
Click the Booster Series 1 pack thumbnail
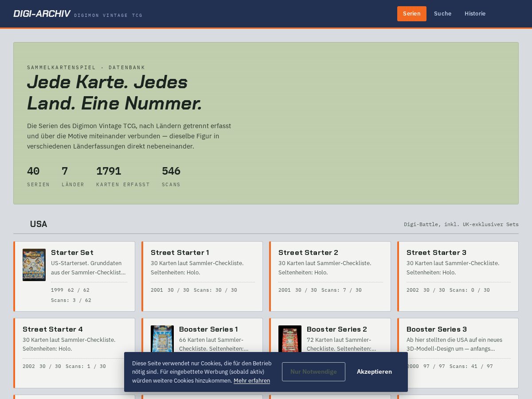162,339
